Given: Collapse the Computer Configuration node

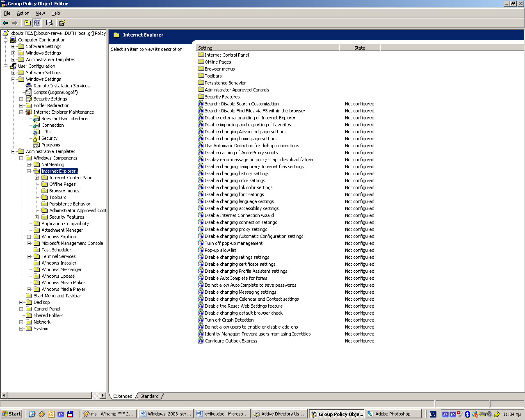Looking at the screenshot, I should (6, 40).
